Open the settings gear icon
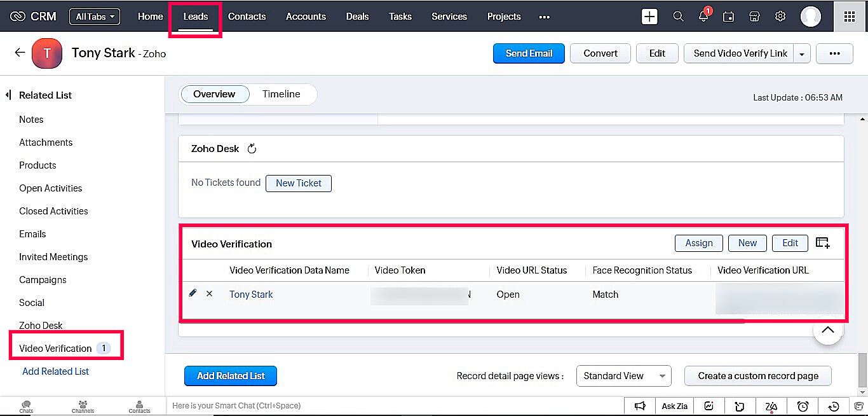This screenshot has width=868, height=416. (x=780, y=17)
